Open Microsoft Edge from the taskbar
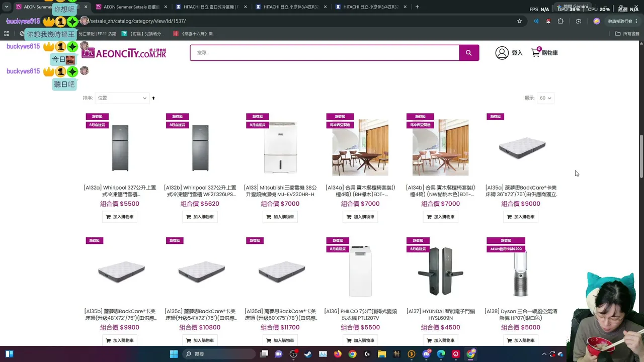Screen dimensions: 644x362 point(441,354)
